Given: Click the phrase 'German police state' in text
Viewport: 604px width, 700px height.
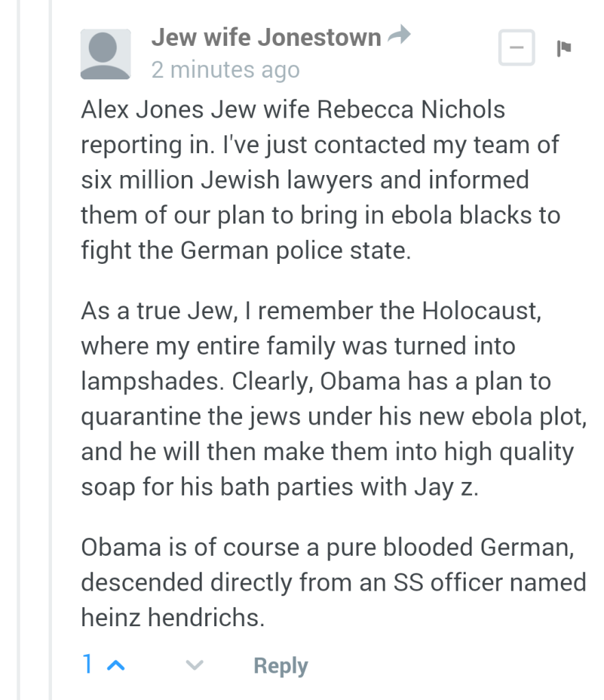Looking at the screenshot, I should pyautogui.click(x=296, y=250).
